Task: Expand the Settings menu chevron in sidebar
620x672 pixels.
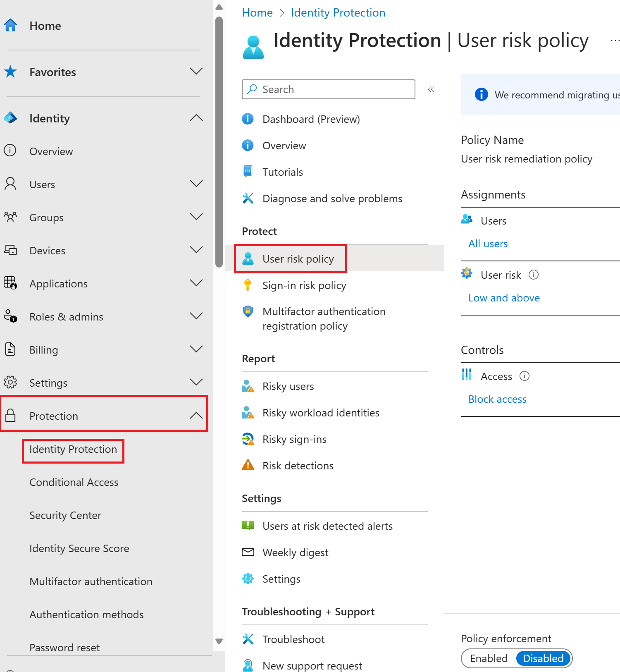Action: [x=196, y=382]
